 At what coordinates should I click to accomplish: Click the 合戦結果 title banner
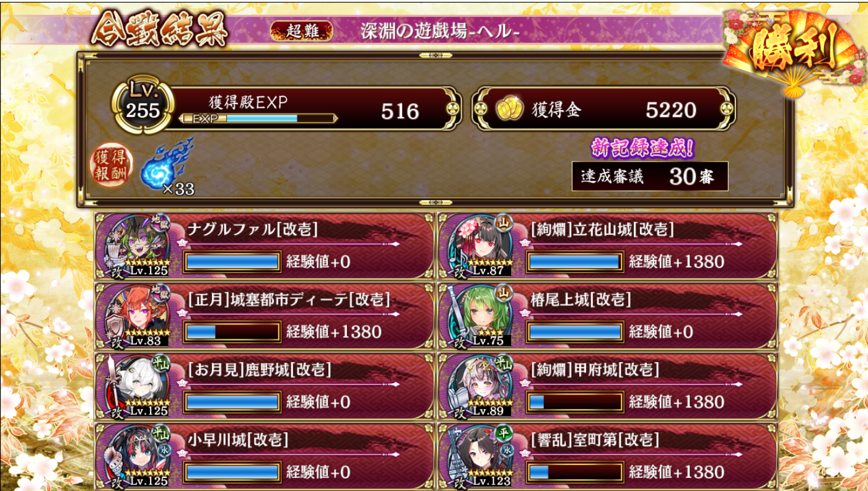[x=159, y=29]
